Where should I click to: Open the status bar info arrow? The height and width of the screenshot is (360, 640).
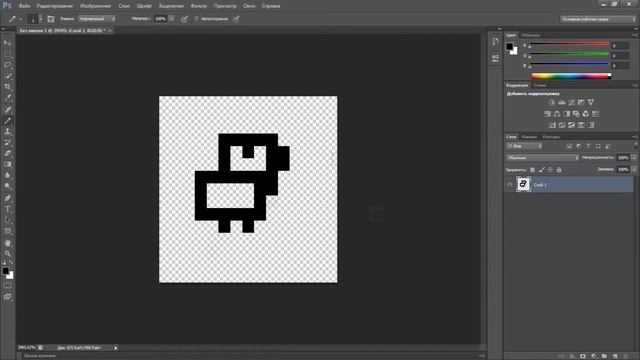tap(116, 348)
